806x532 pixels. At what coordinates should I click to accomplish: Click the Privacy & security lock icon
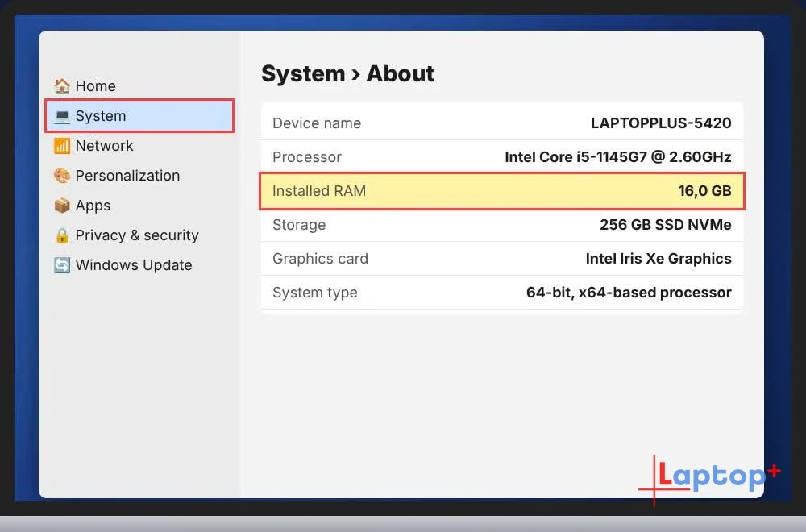click(x=62, y=235)
